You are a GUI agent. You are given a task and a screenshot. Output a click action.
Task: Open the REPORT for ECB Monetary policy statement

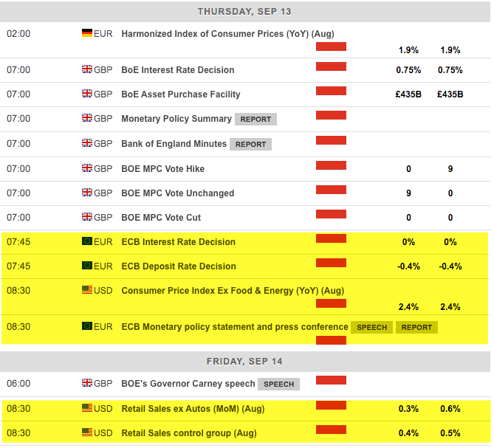pyautogui.click(x=416, y=327)
